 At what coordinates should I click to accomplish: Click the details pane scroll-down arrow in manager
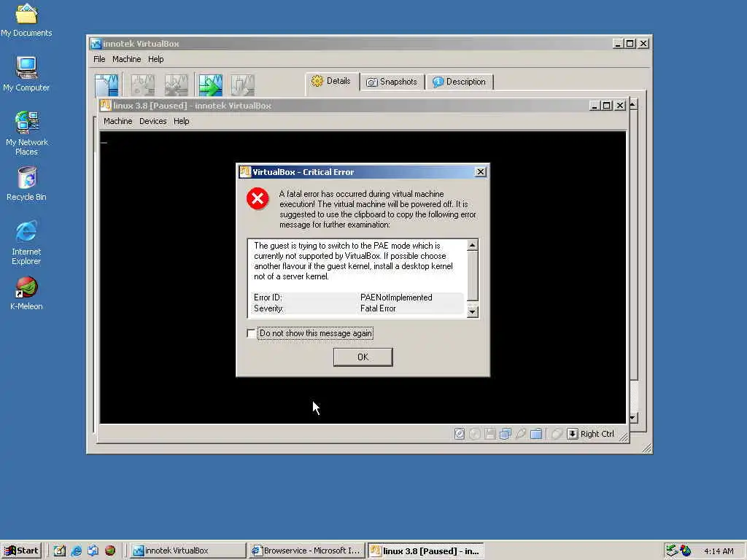click(x=634, y=418)
